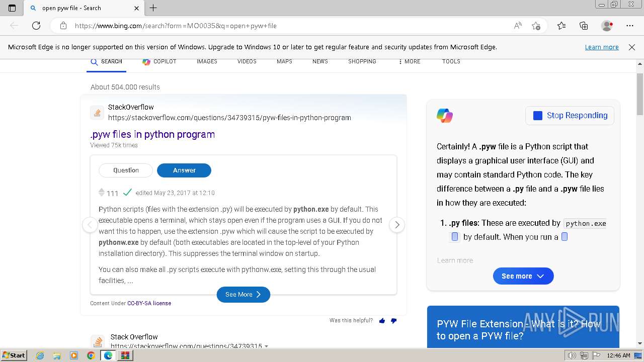Click the address bar URL

coord(176,26)
